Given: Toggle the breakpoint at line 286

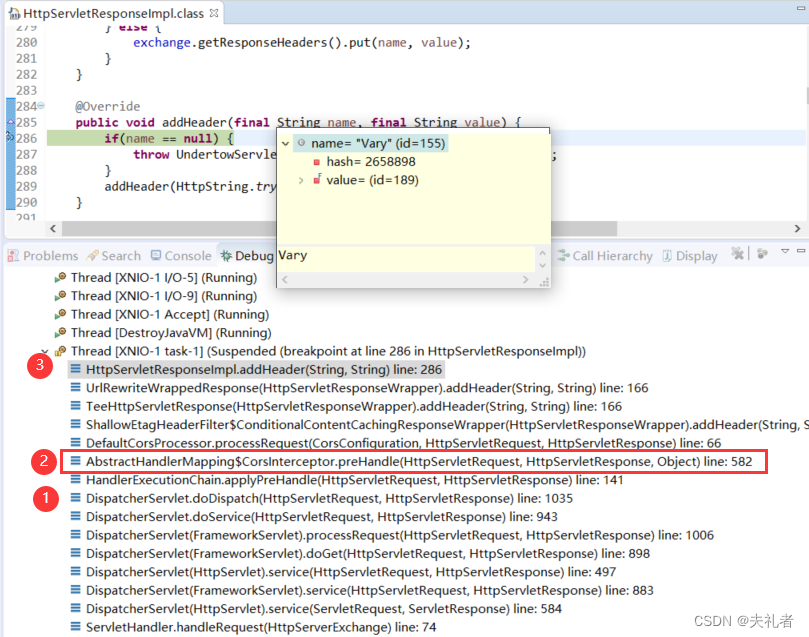Looking at the screenshot, I should 10,137.
